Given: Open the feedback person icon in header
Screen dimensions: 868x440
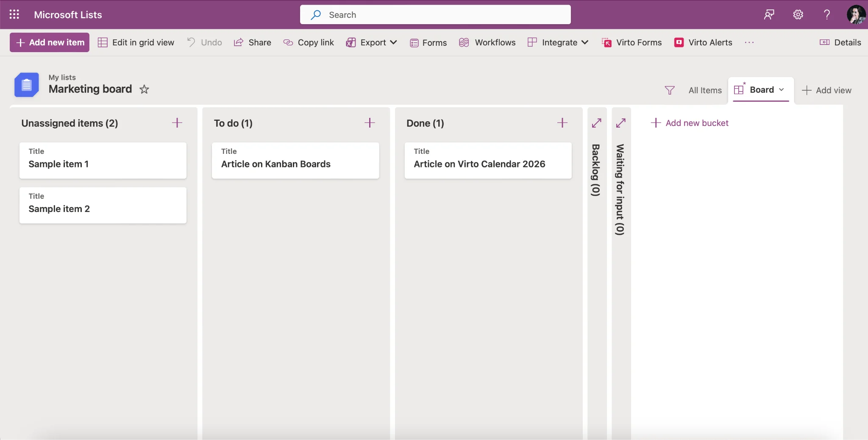Looking at the screenshot, I should coord(769,15).
